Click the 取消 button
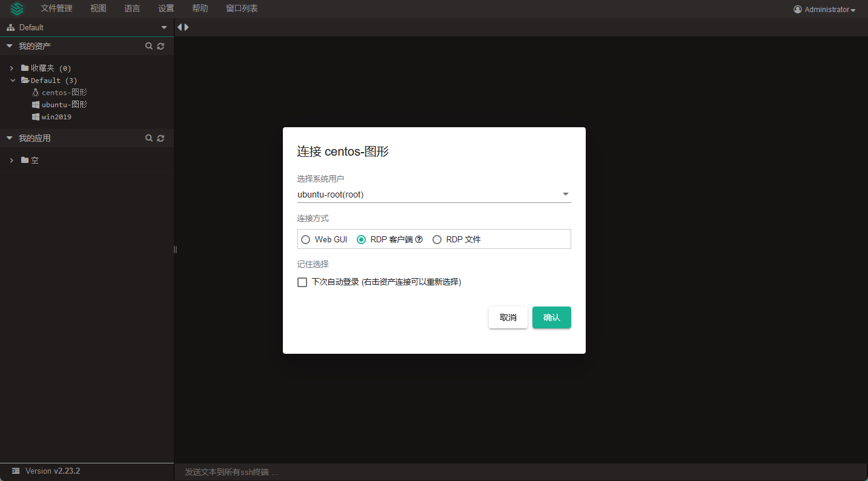 point(508,317)
